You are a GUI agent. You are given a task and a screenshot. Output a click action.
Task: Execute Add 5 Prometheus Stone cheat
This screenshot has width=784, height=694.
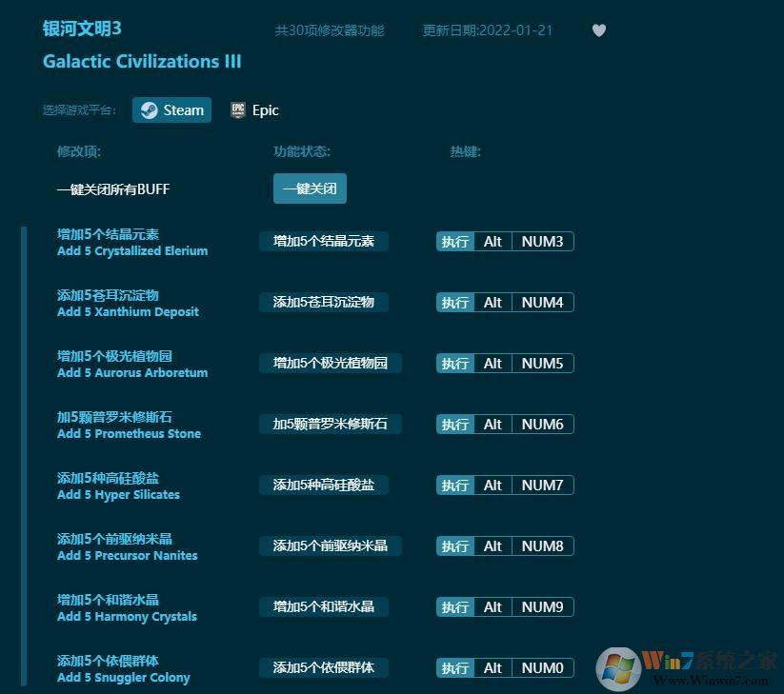coord(454,424)
